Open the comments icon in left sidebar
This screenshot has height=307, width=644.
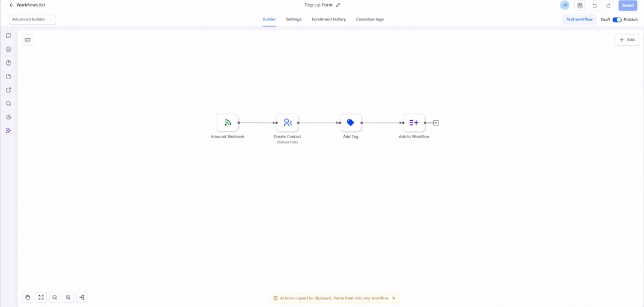[x=9, y=36]
